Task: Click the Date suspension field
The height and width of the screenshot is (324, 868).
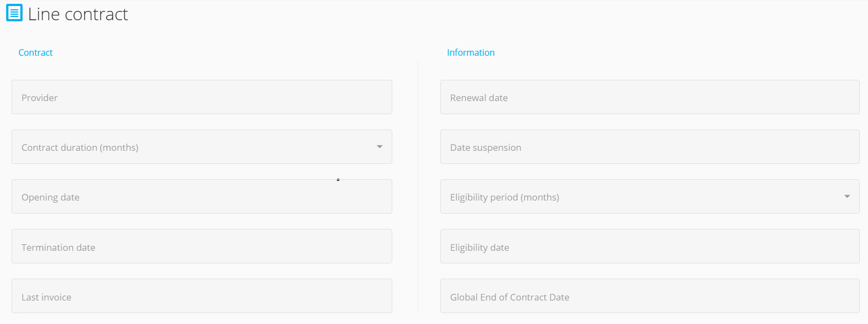Action: 650,146
